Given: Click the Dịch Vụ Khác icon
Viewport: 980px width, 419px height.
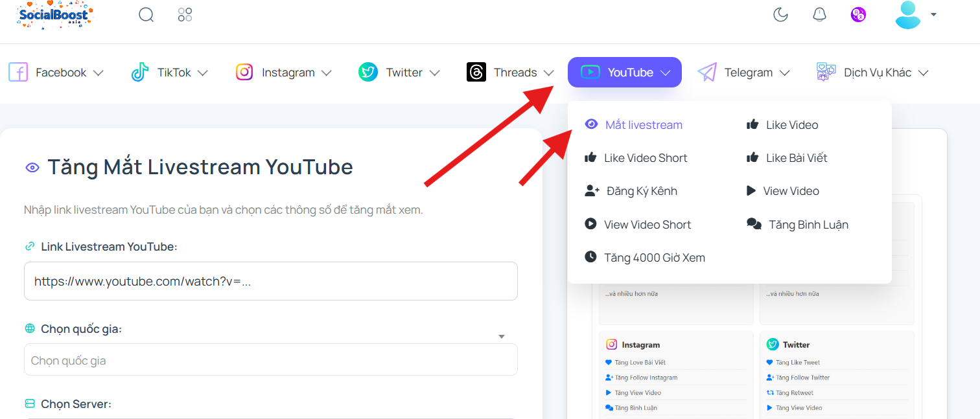Looking at the screenshot, I should [826, 72].
